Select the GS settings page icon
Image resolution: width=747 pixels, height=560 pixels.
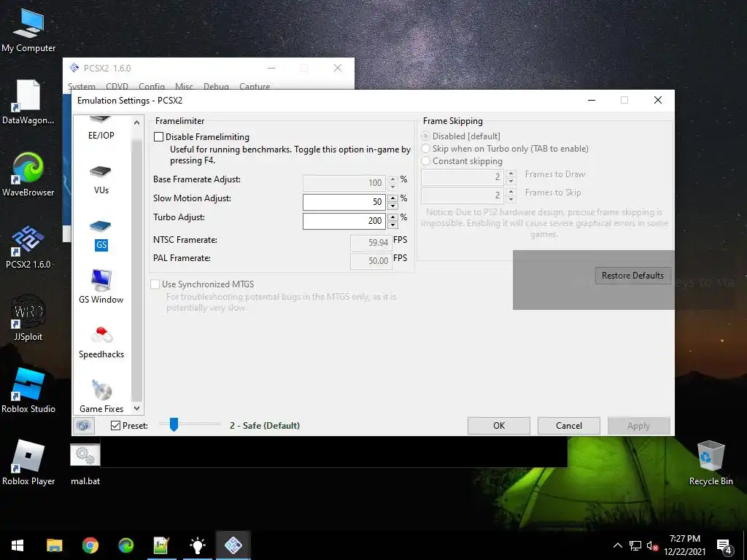pyautogui.click(x=101, y=227)
